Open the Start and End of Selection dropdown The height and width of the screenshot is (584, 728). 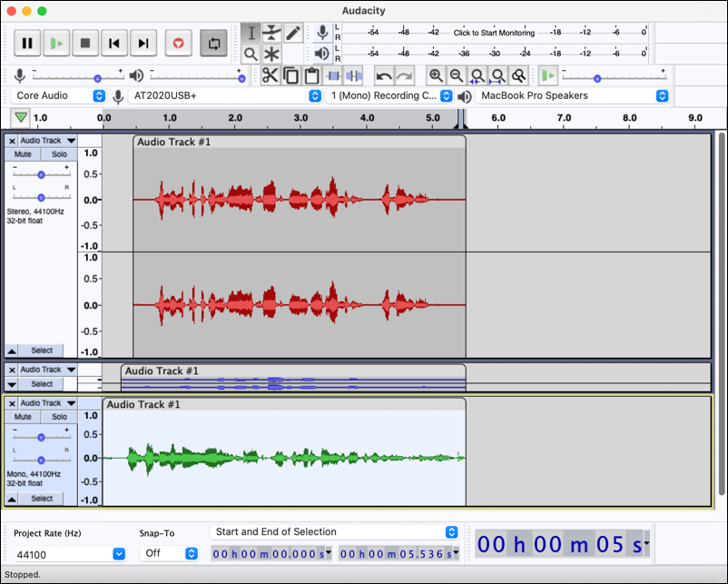pyautogui.click(x=335, y=532)
